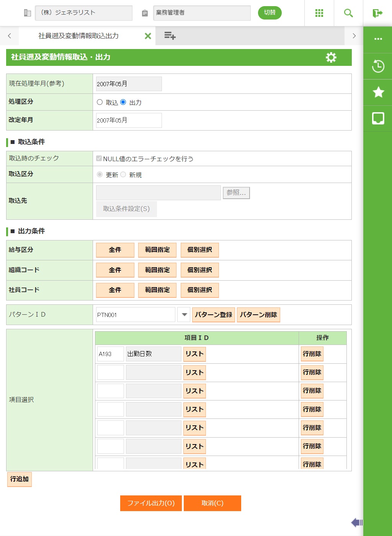
Task: Click the three dots more icon
Action: pos(378,39)
